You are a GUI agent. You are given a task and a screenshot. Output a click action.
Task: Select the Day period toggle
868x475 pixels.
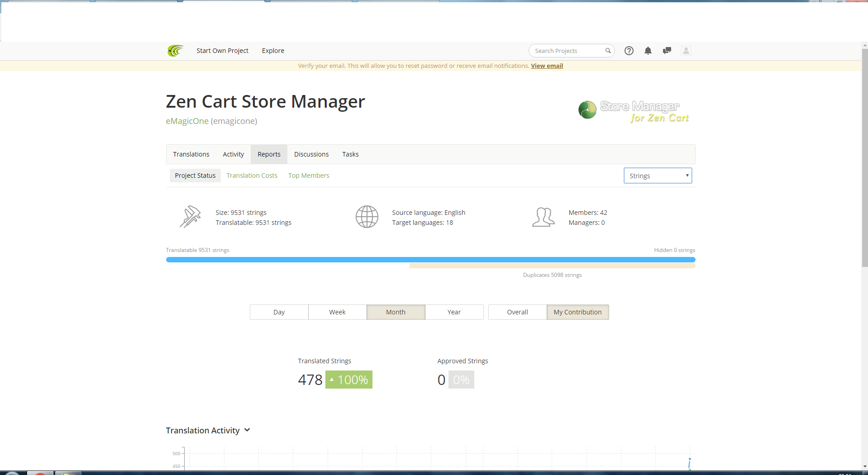279,312
